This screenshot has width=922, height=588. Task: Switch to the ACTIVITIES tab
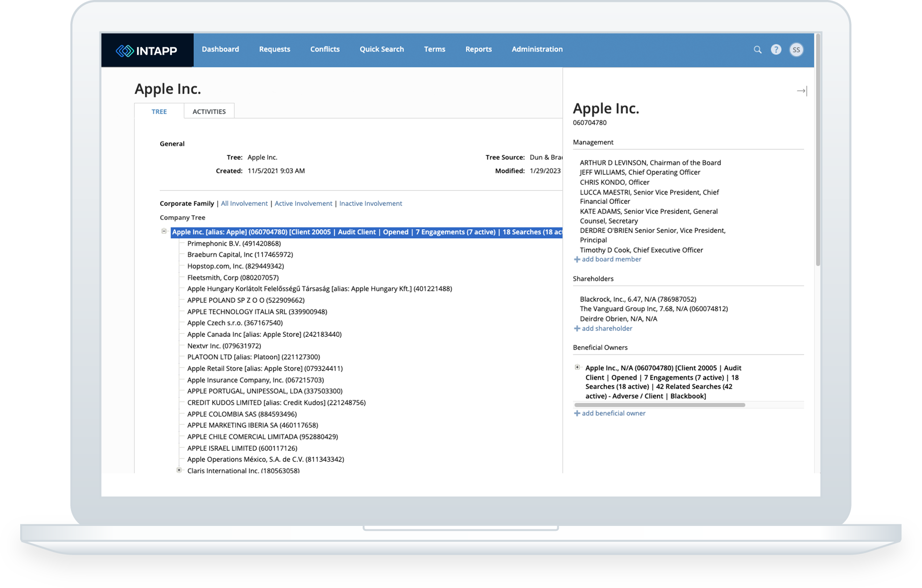pos(209,111)
